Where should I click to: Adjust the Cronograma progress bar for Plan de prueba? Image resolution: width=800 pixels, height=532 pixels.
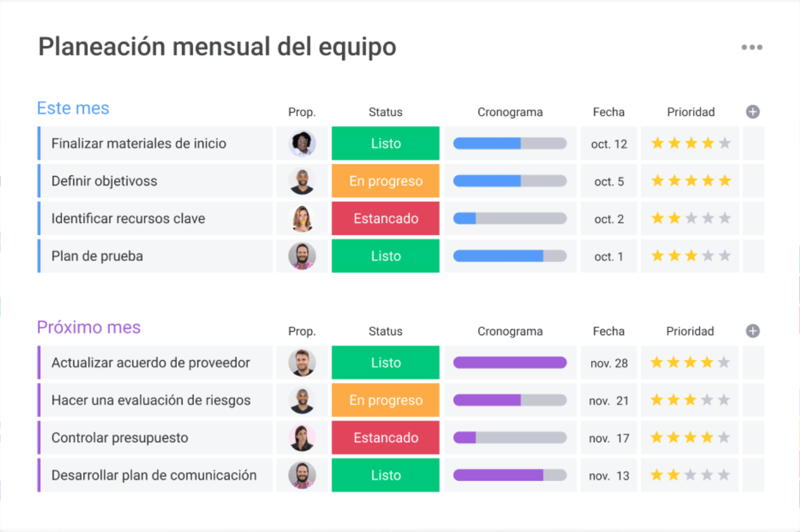click(x=510, y=256)
